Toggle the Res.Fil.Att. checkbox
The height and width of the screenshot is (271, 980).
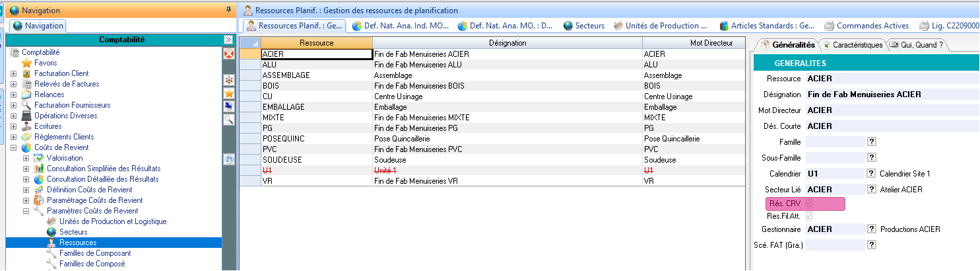[x=809, y=215]
